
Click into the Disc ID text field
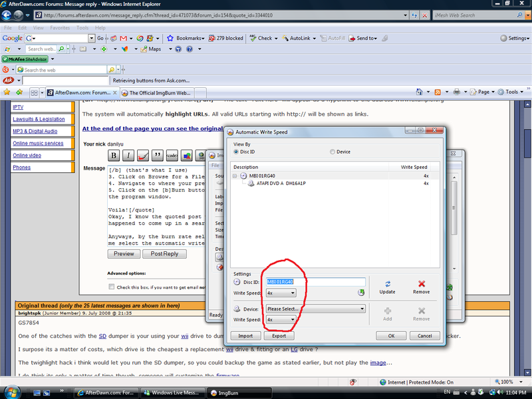point(315,281)
